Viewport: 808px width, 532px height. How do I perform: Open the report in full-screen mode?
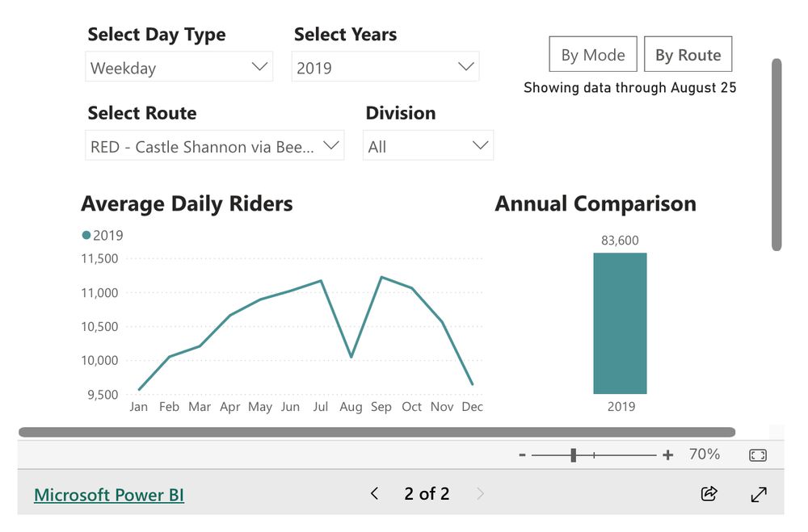[x=759, y=493]
